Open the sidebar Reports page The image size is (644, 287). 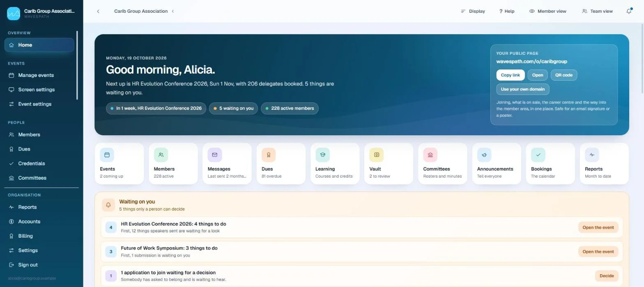click(x=39, y=207)
